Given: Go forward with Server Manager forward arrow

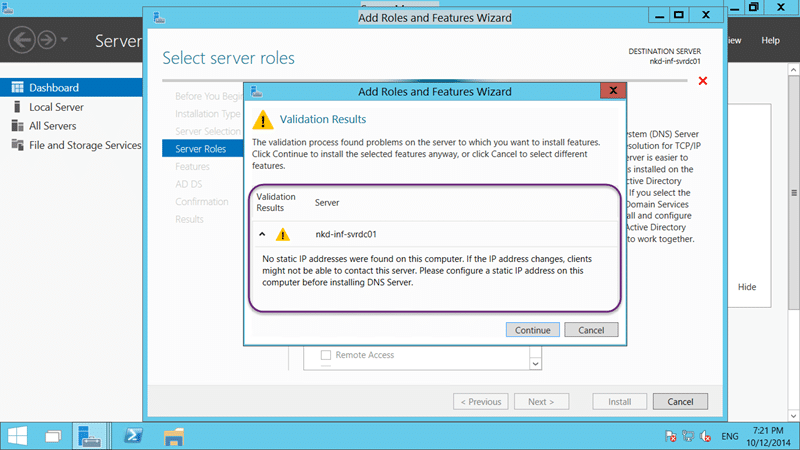Looking at the screenshot, I should click(x=47, y=40).
